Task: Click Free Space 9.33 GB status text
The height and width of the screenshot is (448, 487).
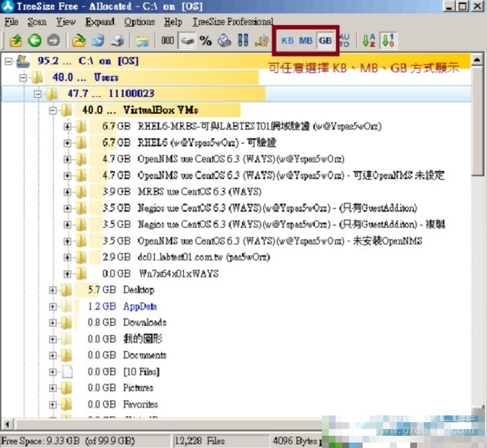Action: tap(68, 441)
